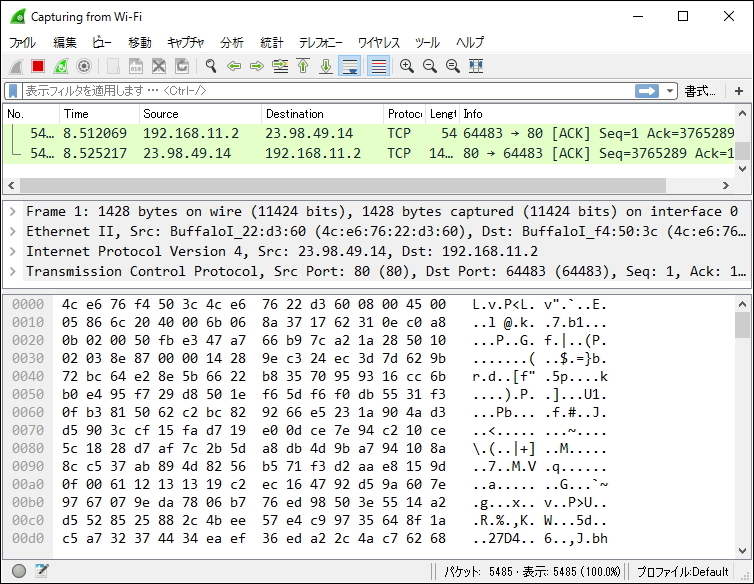Image resolution: width=754 pixels, height=584 pixels.
Task: Click the close capture file icon
Action: tap(159, 66)
